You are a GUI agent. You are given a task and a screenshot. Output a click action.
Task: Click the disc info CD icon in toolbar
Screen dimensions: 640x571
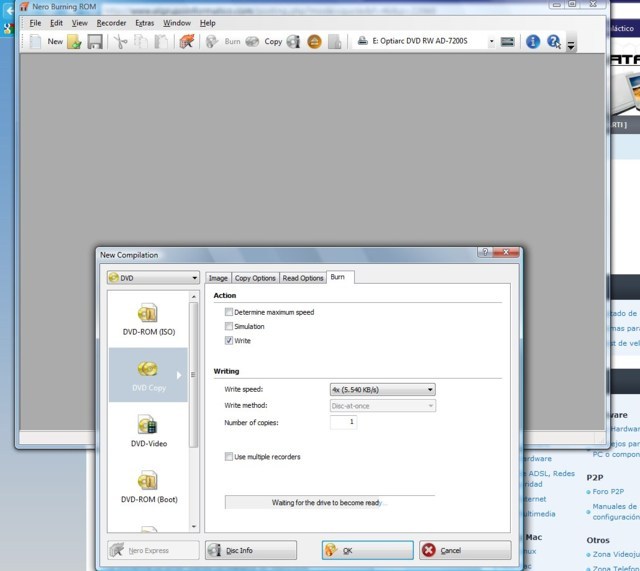(293, 42)
